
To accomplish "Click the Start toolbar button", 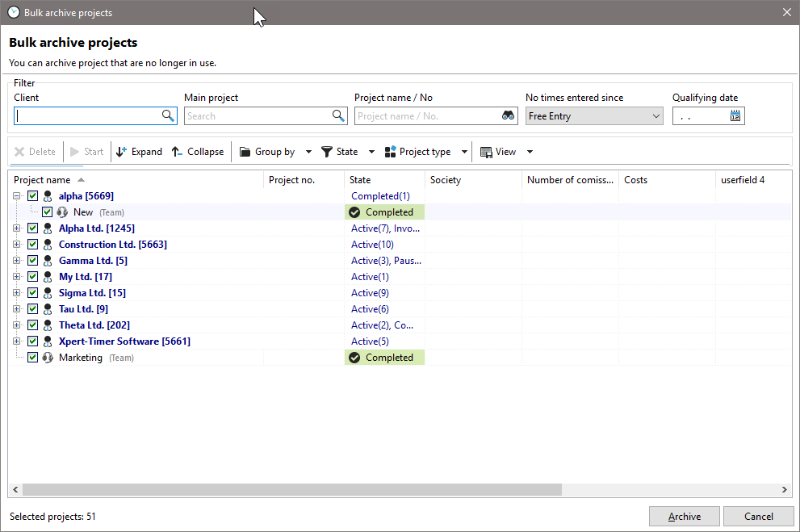I will coord(86,152).
